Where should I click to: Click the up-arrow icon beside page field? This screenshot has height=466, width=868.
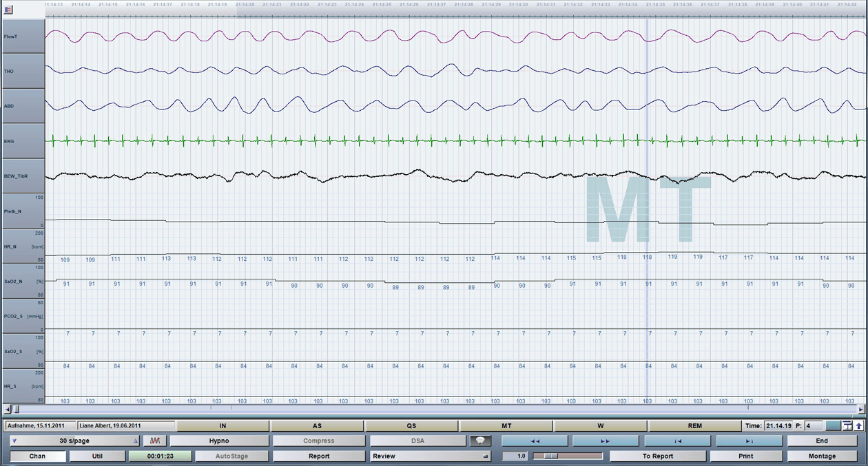click(x=859, y=426)
